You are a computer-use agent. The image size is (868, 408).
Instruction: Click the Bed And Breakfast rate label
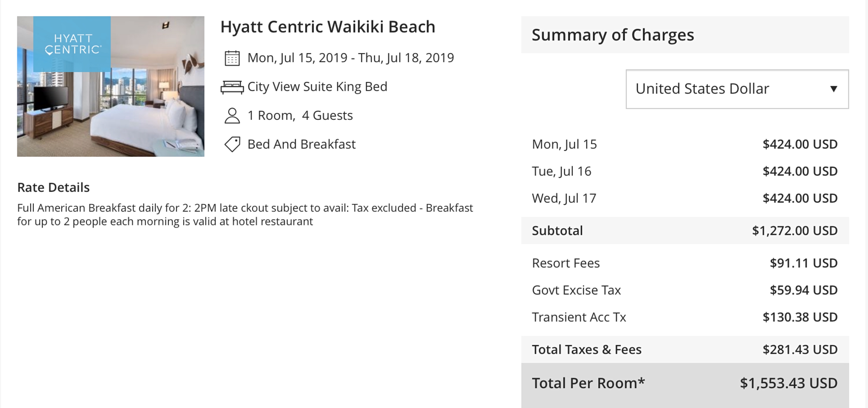pyautogui.click(x=301, y=144)
